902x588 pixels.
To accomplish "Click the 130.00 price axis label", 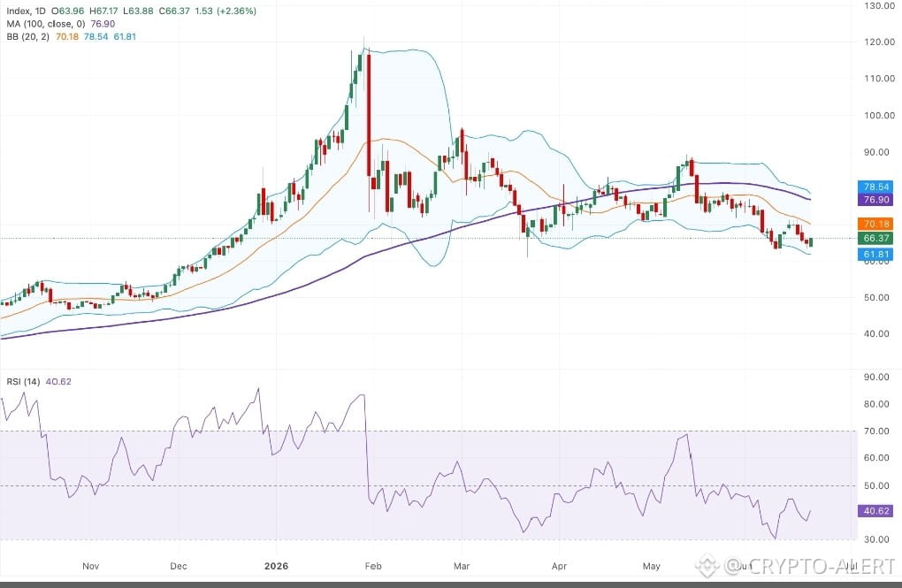I will pos(879,5).
